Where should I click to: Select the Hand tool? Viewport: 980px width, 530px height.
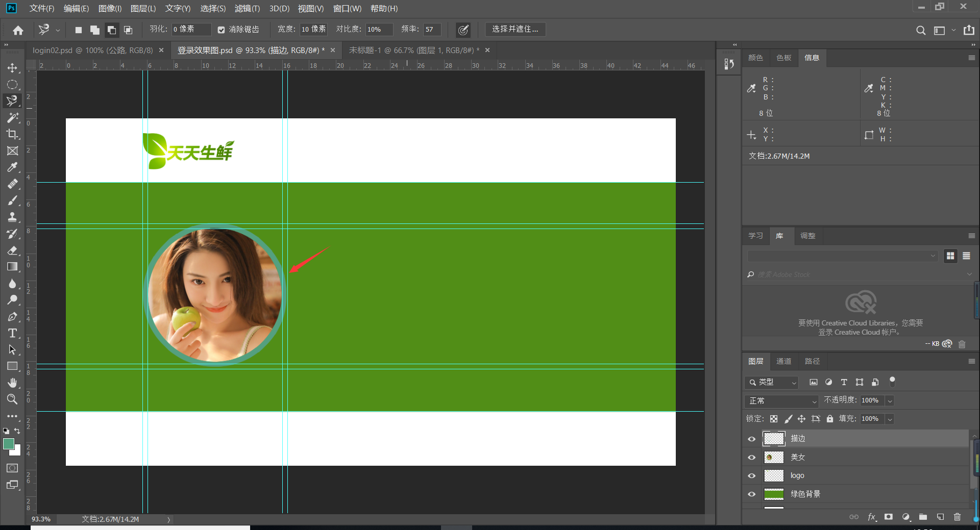tap(12, 383)
